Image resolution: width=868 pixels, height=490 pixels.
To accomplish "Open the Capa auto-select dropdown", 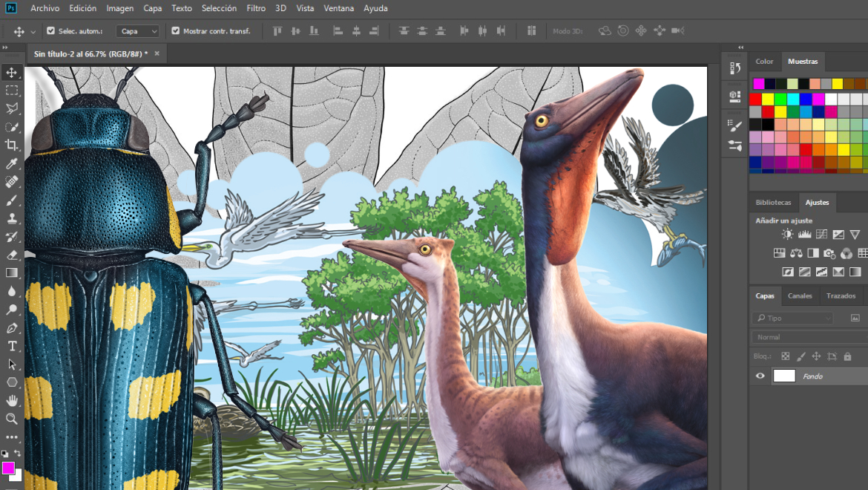I will pos(138,31).
